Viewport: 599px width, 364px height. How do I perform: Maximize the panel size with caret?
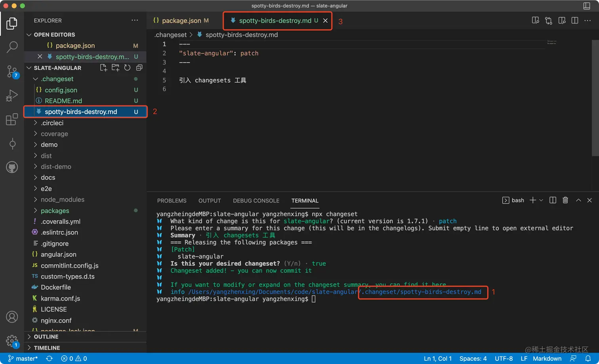578,200
